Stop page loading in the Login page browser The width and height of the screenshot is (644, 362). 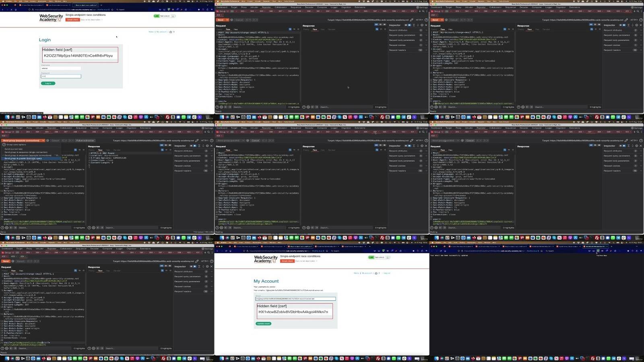(x=12, y=10)
